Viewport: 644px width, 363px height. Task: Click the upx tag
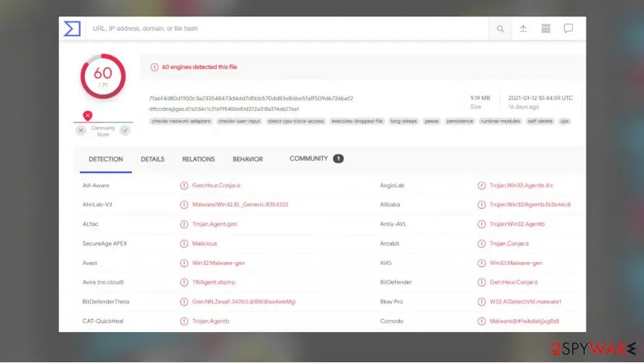coord(565,121)
